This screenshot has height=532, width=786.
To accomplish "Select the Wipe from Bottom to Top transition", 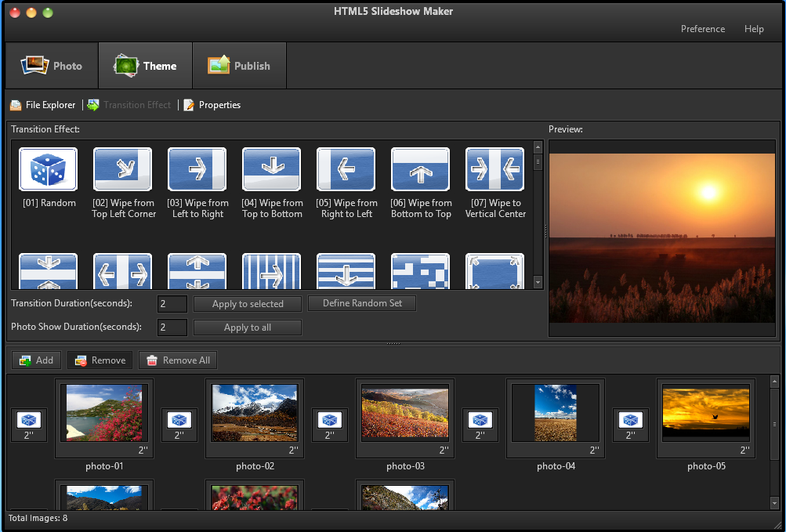I will 420,169.
